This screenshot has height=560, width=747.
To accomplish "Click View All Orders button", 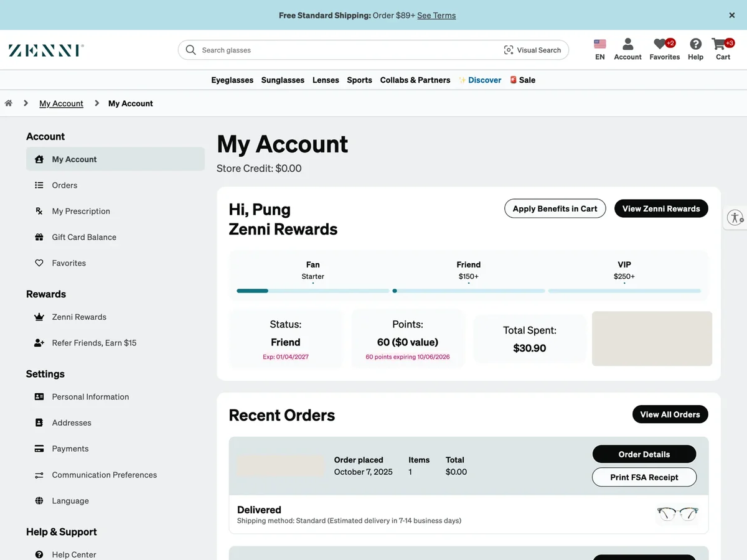I will pos(670,414).
